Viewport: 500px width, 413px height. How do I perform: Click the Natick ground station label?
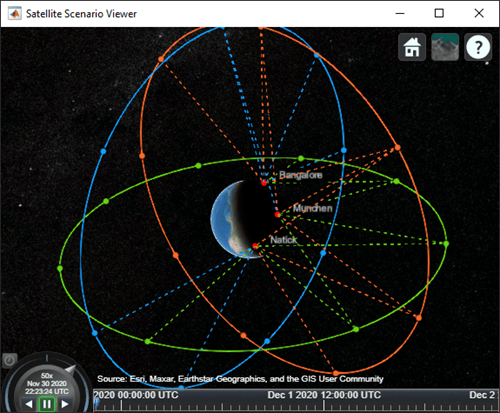[x=284, y=240]
